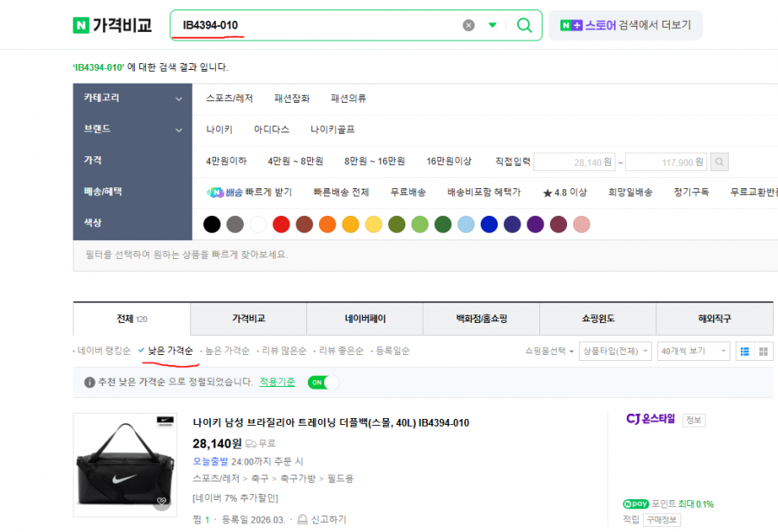Select the star 4.8 이상 filter
This screenshot has height=532, width=778.
(x=564, y=193)
